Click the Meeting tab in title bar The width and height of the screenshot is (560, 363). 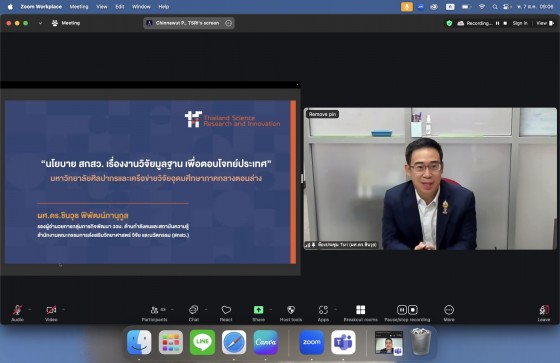pyautogui.click(x=66, y=23)
